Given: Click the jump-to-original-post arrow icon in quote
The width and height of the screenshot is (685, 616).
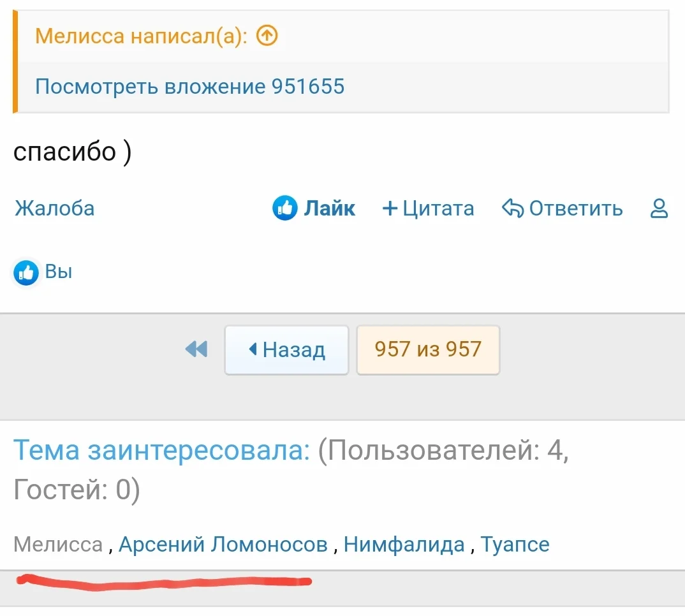Looking at the screenshot, I should coord(267,36).
